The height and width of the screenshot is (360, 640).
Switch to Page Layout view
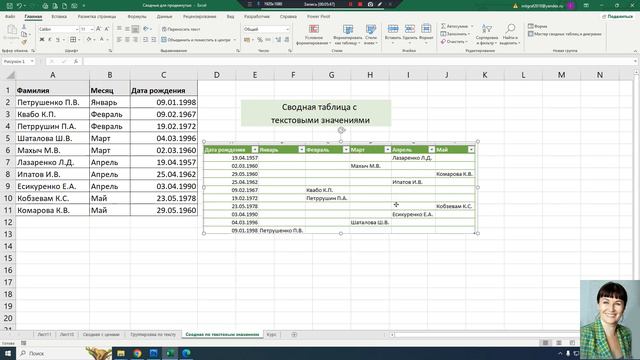pyautogui.click(x=559, y=343)
